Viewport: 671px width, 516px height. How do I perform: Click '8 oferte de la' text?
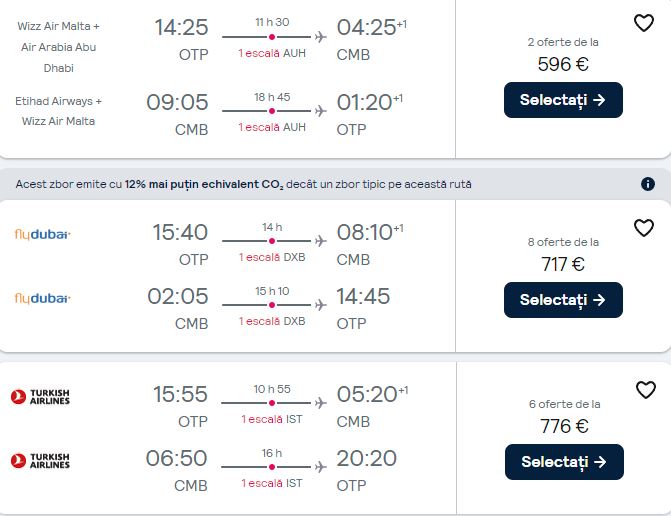click(x=563, y=242)
